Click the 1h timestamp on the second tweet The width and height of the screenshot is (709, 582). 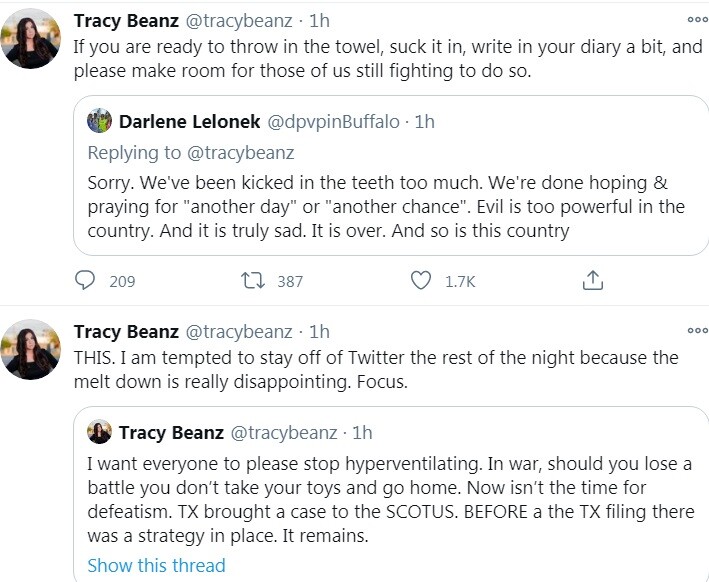coord(318,331)
